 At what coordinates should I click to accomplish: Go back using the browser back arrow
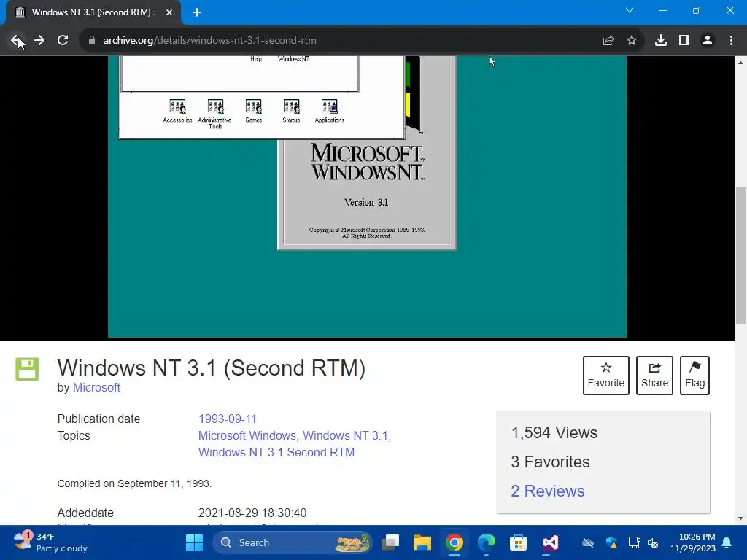coord(16,41)
